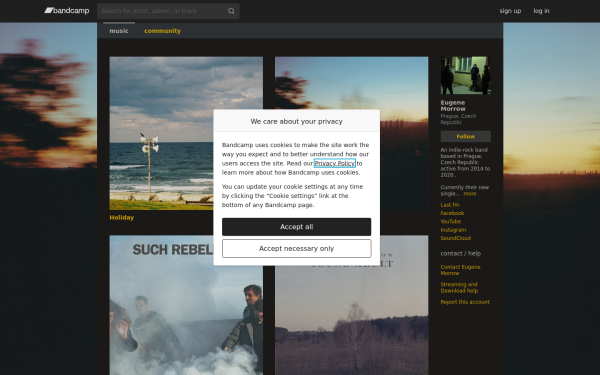Image resolution: width=600 pixels, height=375 pixels.
Task: Click the Eugene Morrow band name
Action: [453, 106]
